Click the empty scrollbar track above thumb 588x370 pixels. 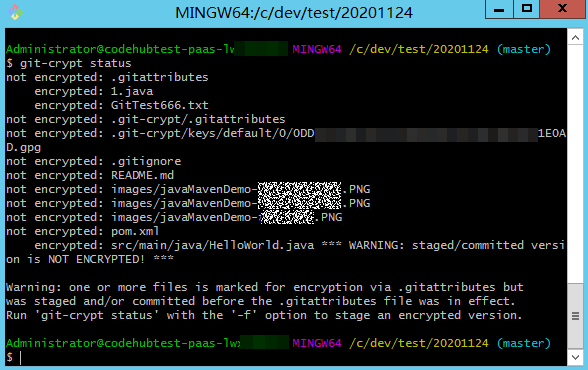tap(575, 164)
